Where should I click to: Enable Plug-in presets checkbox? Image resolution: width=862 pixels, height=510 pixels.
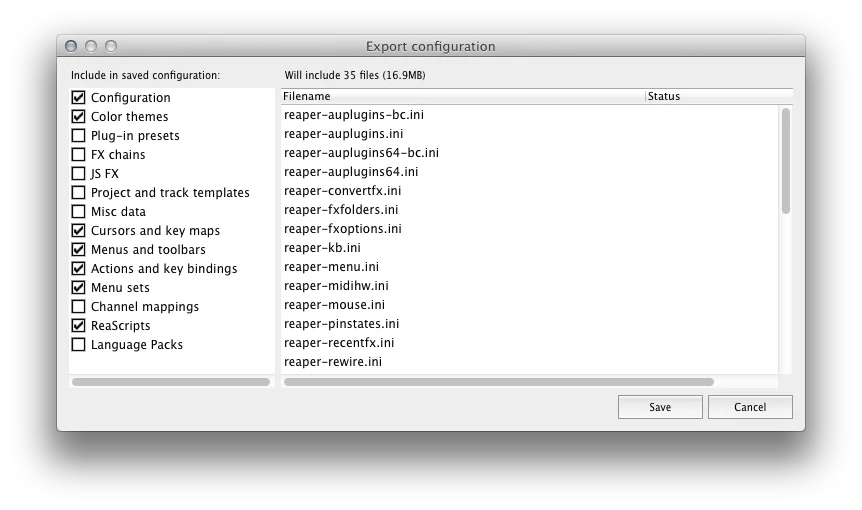coord(78,136)
